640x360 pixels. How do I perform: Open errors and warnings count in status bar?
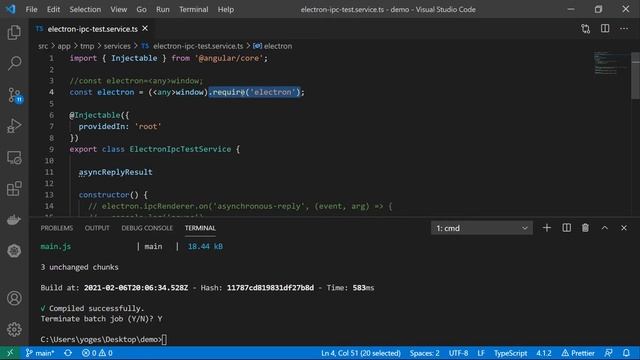point(97,353)
